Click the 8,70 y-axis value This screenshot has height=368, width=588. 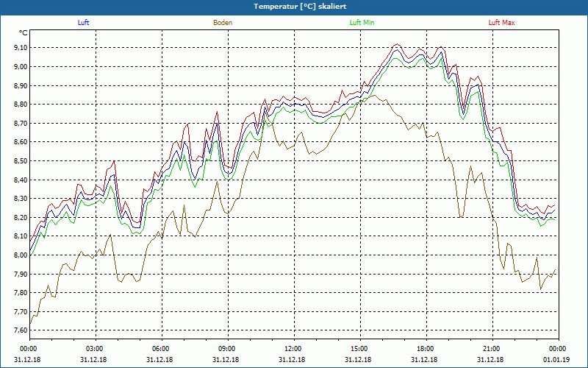21,123
